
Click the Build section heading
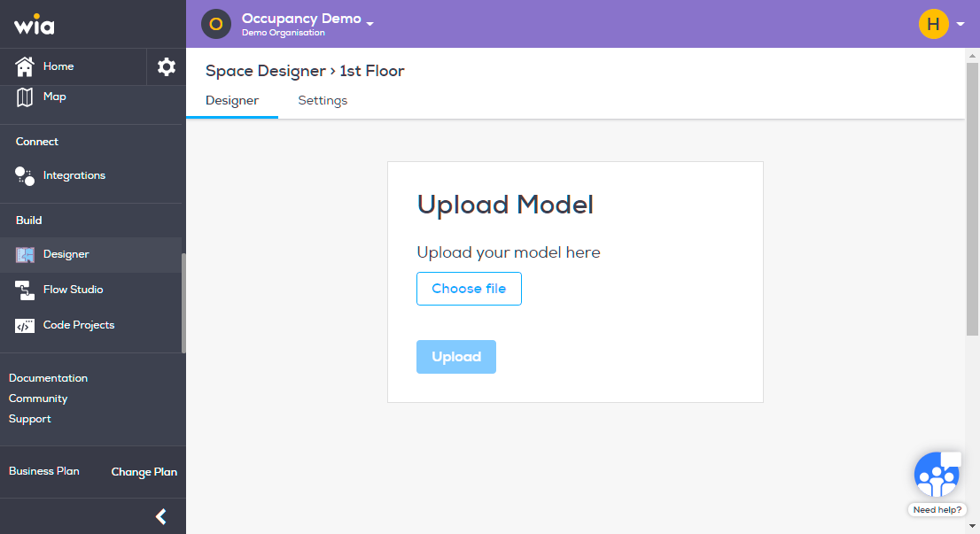(28, 221)
